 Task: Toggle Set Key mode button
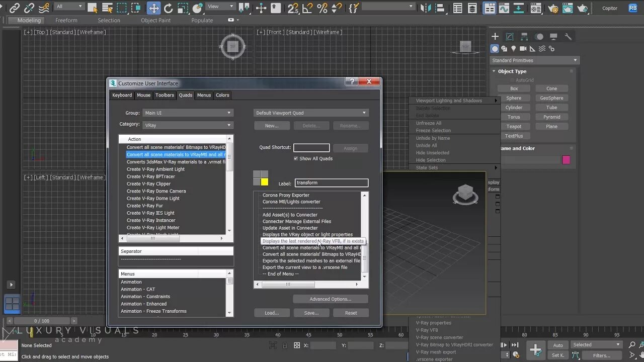point(558,355)
